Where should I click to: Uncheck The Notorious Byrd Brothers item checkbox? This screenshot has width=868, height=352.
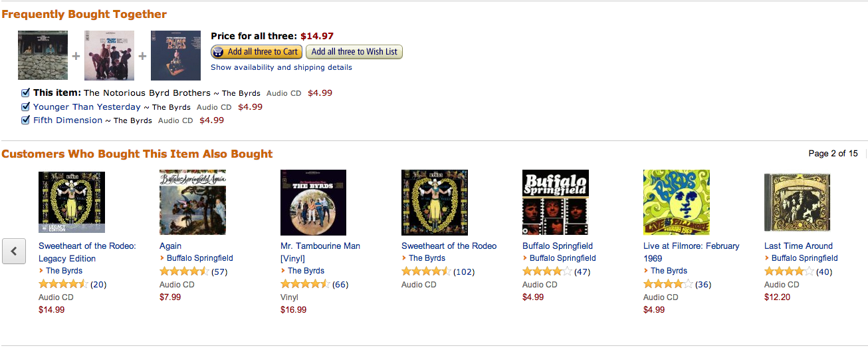pyautogui.click(x=25, y=92)
